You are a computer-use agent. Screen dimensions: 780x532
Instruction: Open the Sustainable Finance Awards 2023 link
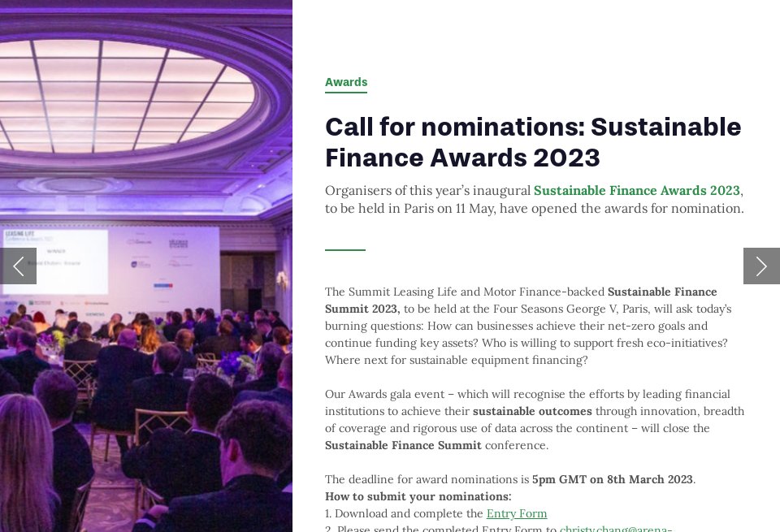pos(636,190)
